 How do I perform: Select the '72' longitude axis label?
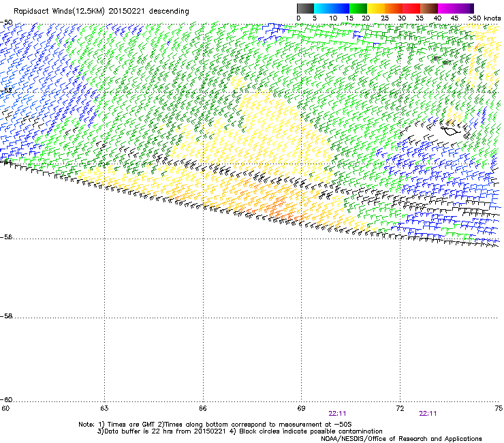[x=400, y=408]
